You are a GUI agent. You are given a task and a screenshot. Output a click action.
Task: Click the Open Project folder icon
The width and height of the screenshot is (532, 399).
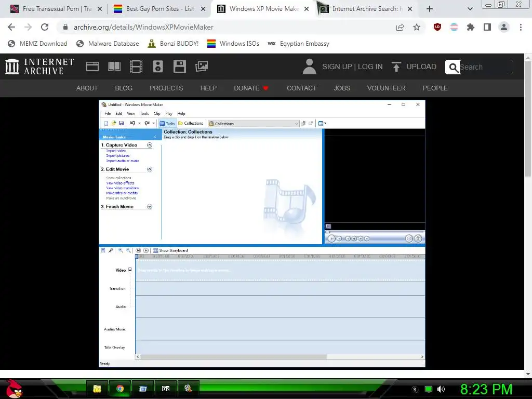[x=114, y=124]
